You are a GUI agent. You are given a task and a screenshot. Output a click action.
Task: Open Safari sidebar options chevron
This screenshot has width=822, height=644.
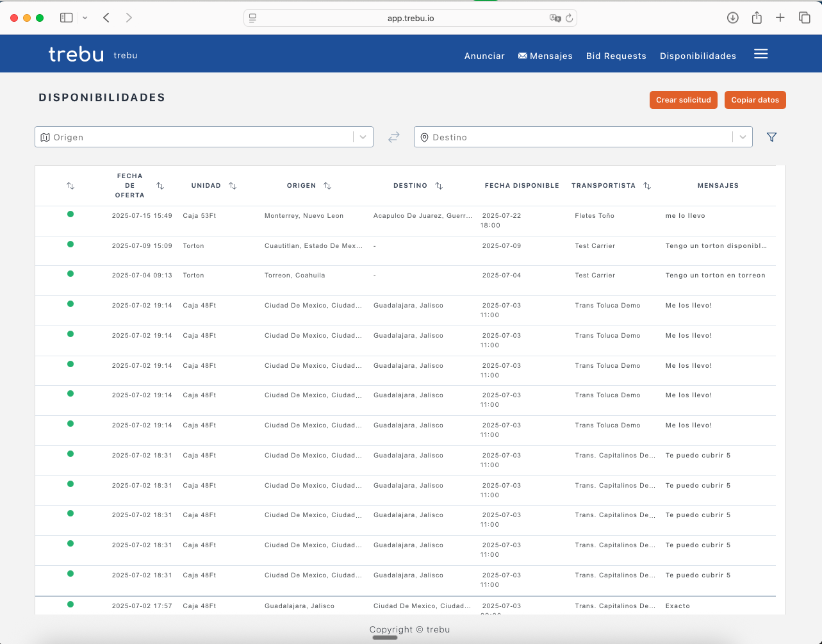pyautogui.click(x=85, y=18)
